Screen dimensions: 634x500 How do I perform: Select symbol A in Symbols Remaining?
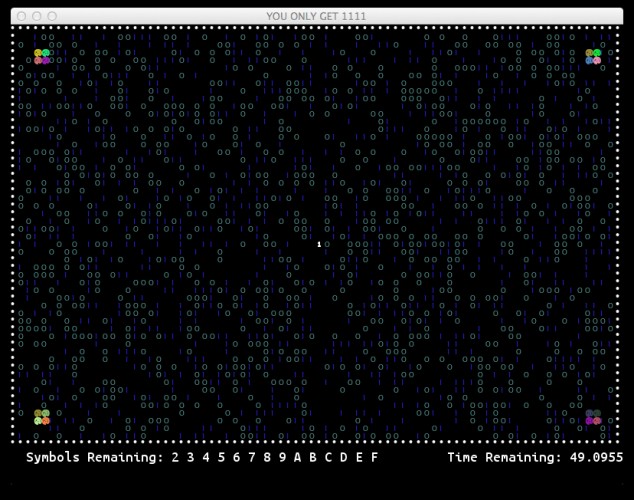tap(298, 457)
